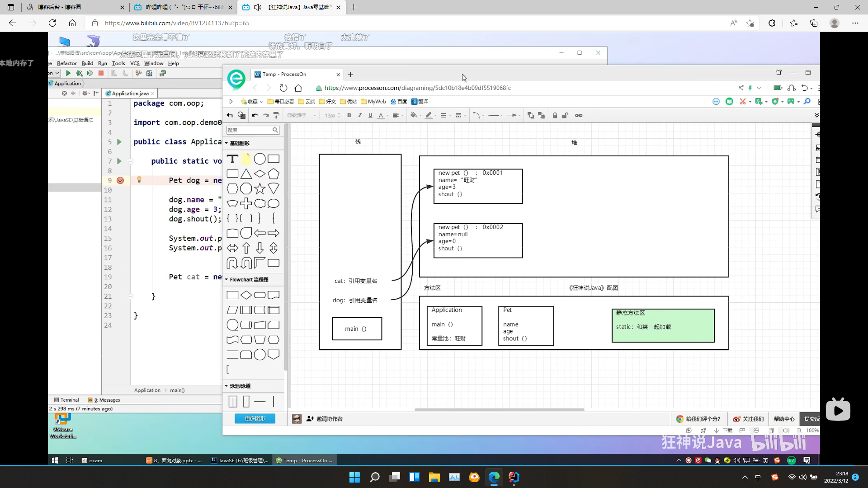Viewport: 868px width, 488px height.
Task: Toggle bold text formatting
Action: point(349,115)
